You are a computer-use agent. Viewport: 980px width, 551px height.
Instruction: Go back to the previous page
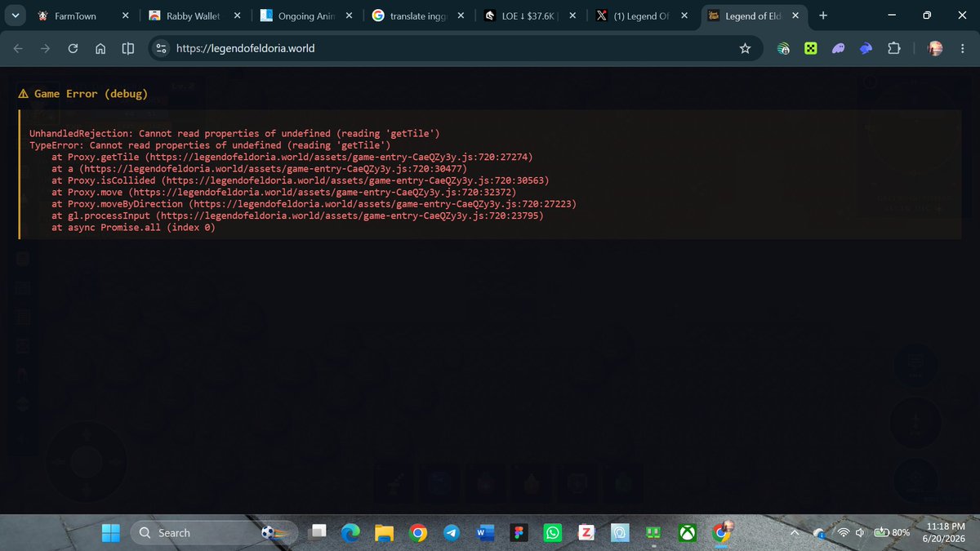click(20, 48)
